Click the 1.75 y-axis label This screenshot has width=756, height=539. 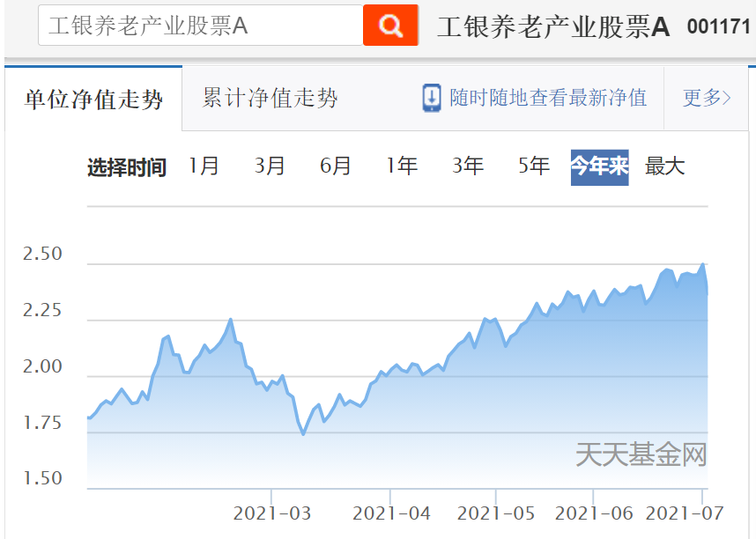[x=42, y=423]
